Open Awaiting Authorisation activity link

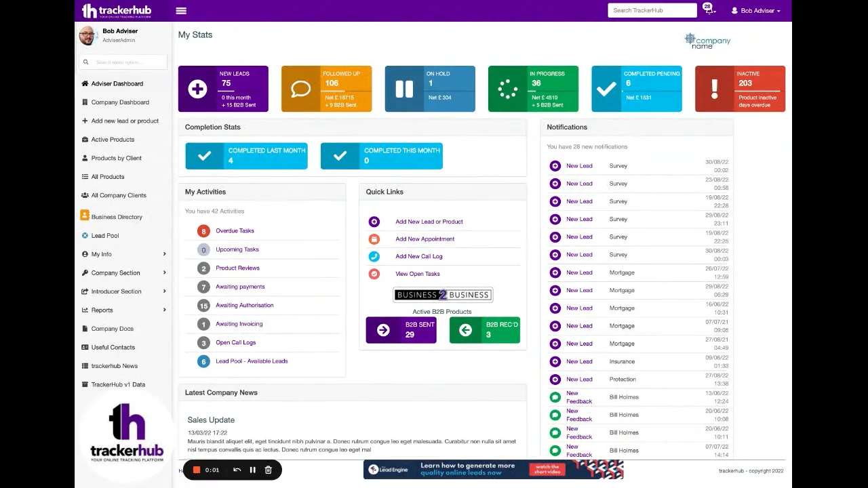coord(245,306)
